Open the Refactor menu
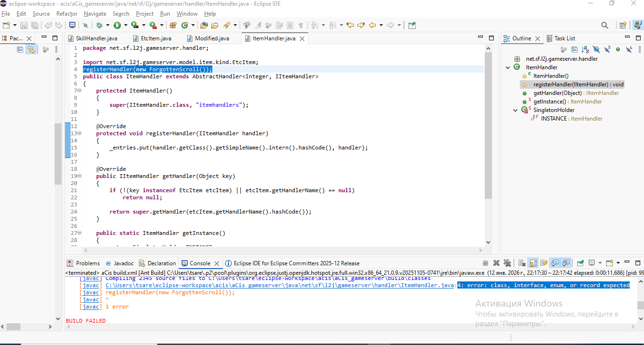 [x=67, y=14]
